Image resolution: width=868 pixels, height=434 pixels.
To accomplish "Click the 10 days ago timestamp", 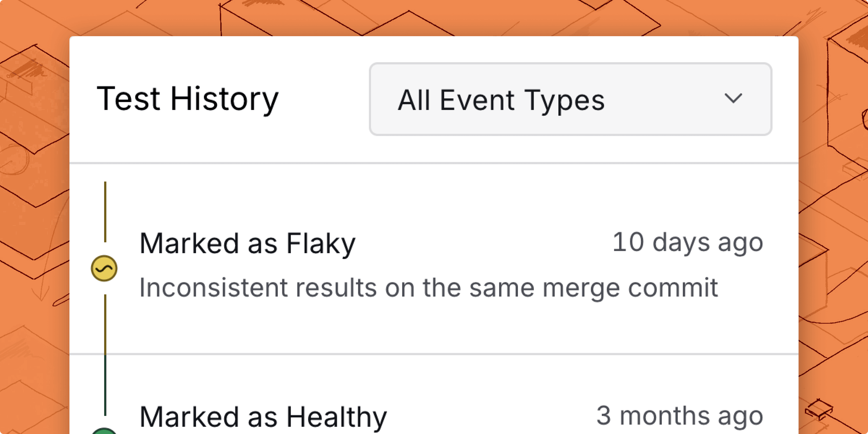I will tap(688, 242).
